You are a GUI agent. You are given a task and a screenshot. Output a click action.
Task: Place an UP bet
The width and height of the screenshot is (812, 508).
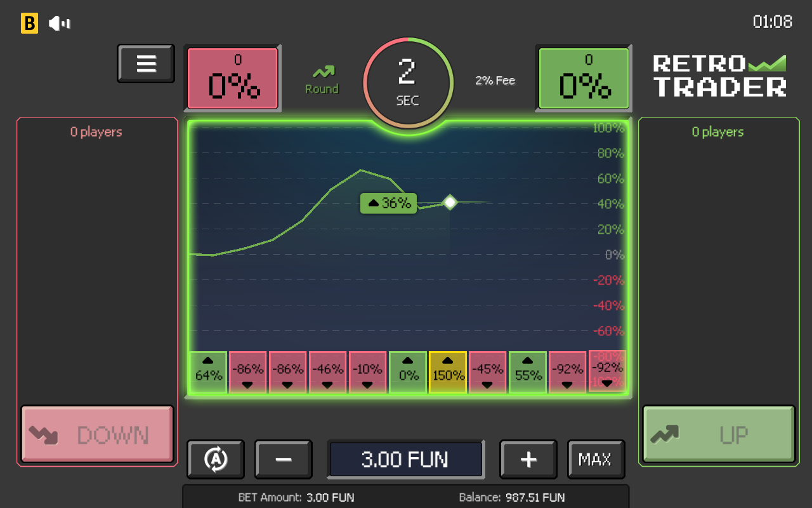tap(719, 434)
